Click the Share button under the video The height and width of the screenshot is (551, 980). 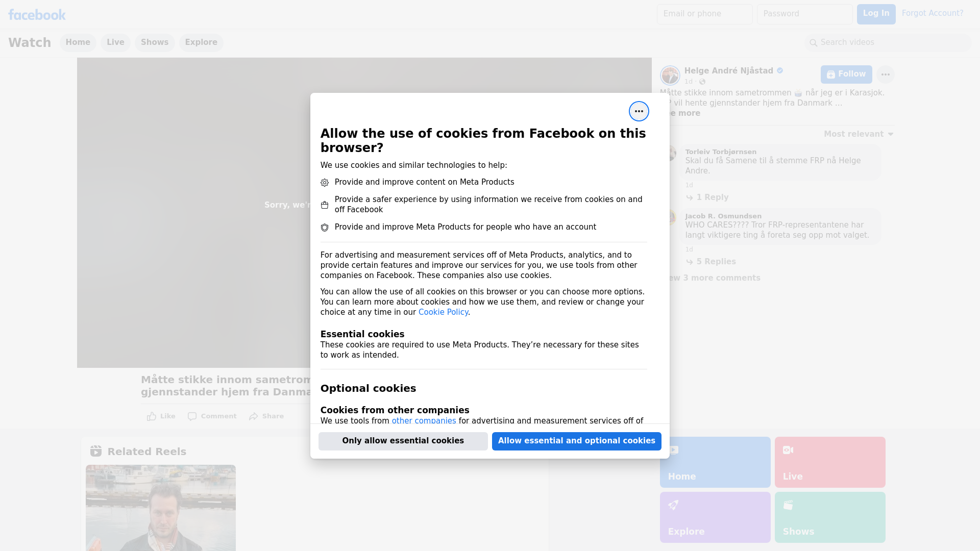266,416
